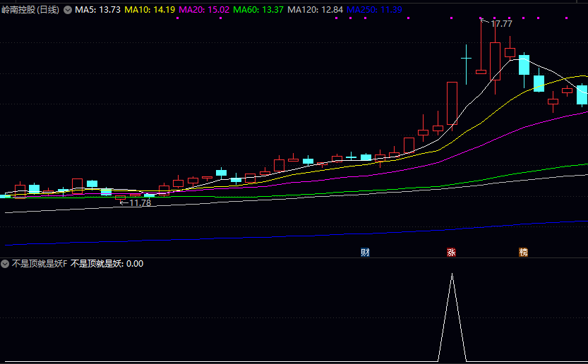Click the blue MA250 average label
588x364 pixels.
click(x=374, y=10)
